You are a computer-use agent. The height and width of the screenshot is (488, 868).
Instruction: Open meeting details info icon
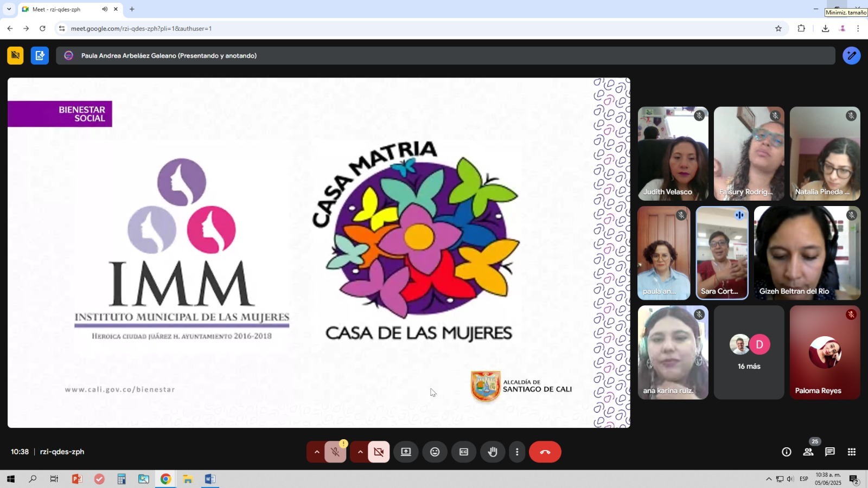coord(786,452)
